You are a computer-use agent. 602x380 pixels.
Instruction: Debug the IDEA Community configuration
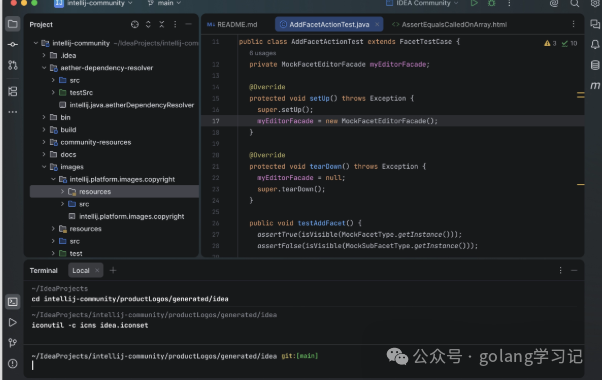point(491,3)
